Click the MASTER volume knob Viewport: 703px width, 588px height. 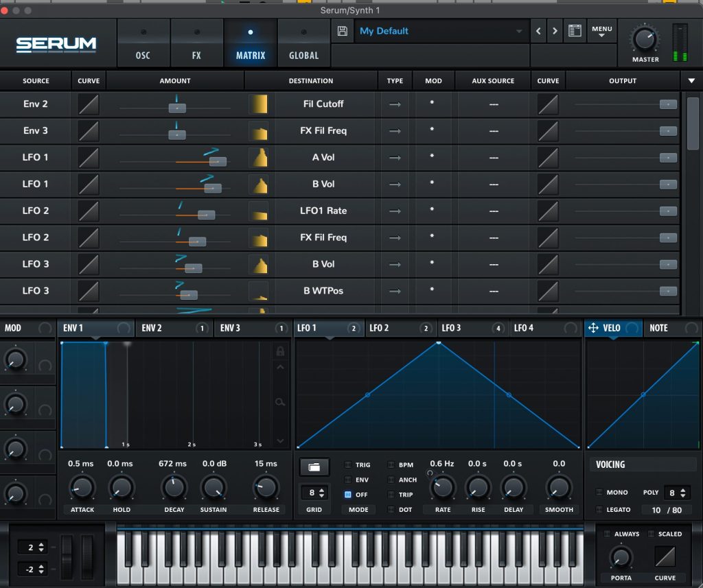[x=645, y=39]
